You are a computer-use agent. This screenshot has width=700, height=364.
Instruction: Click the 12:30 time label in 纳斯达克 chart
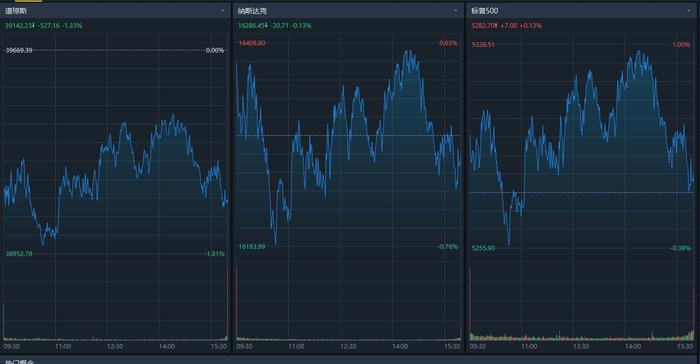[348, 346]
